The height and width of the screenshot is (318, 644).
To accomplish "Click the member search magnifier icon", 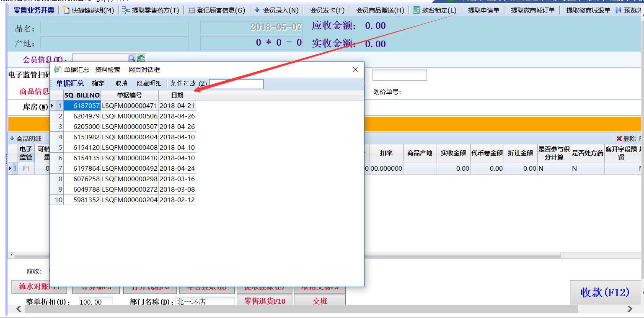I will 132,59.
